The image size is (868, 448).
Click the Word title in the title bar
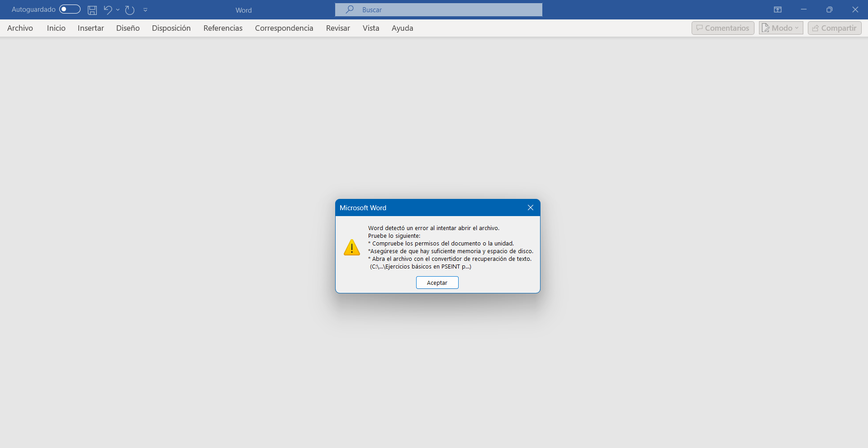[244, 10]
